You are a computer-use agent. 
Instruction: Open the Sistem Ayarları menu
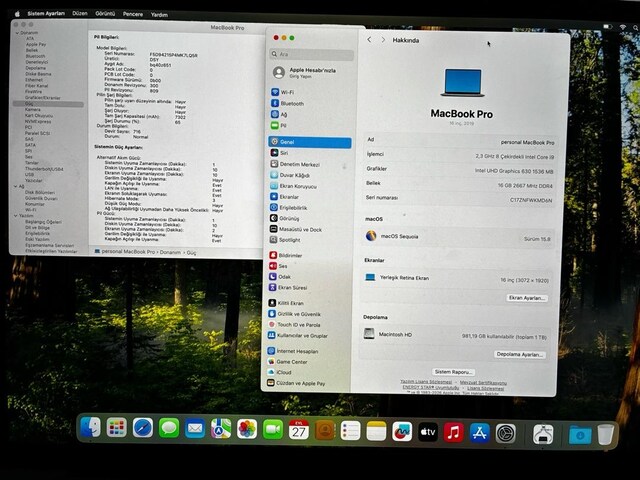(x=46, y=13)
